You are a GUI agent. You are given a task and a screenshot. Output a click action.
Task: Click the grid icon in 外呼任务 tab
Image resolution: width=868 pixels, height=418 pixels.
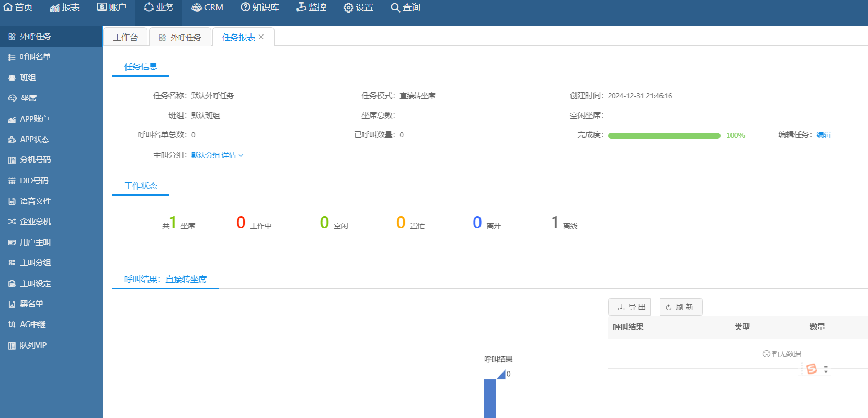pyautogui.click(x=163, y=38)
